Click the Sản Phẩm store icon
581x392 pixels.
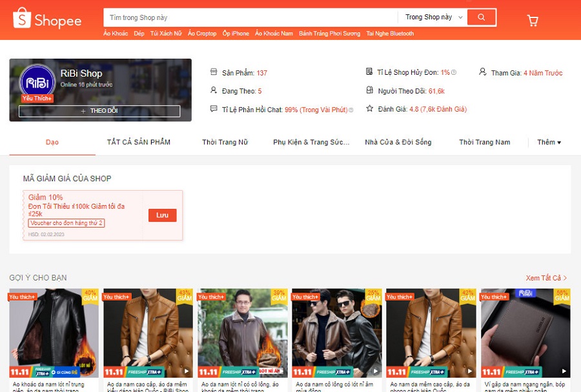coord(214,72)
